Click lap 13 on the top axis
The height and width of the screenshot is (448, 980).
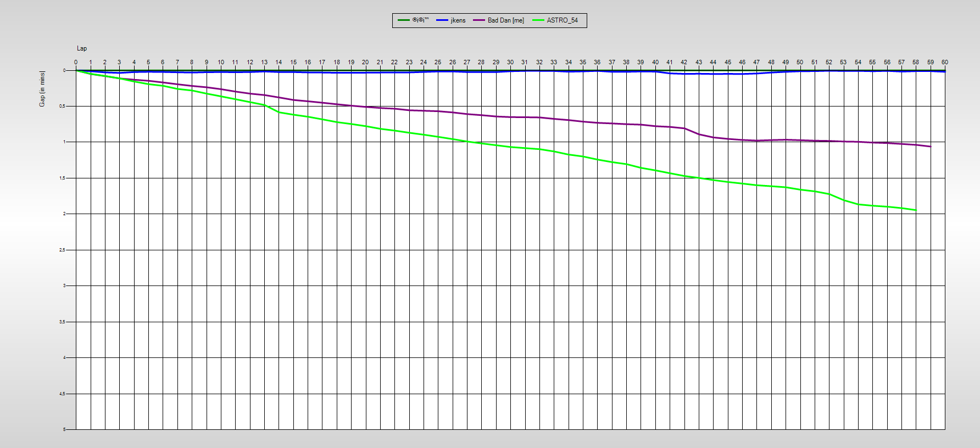[x=264, y=62]
